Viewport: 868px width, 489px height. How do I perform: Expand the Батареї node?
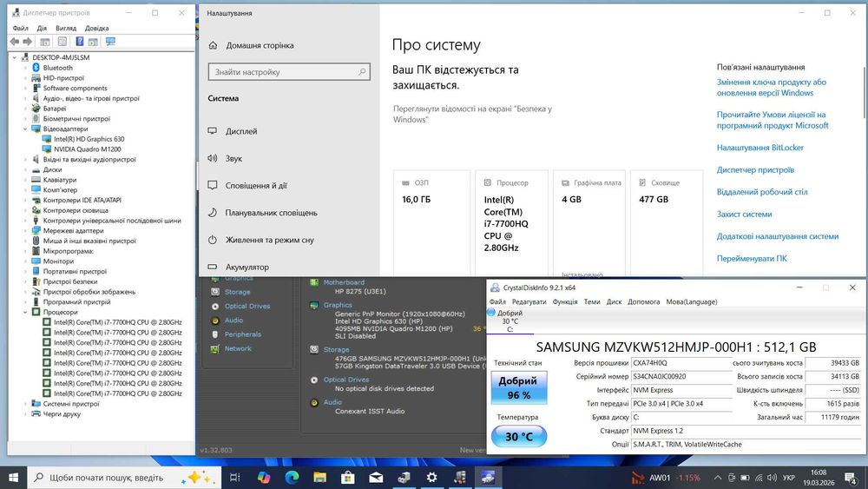[25, 109]
